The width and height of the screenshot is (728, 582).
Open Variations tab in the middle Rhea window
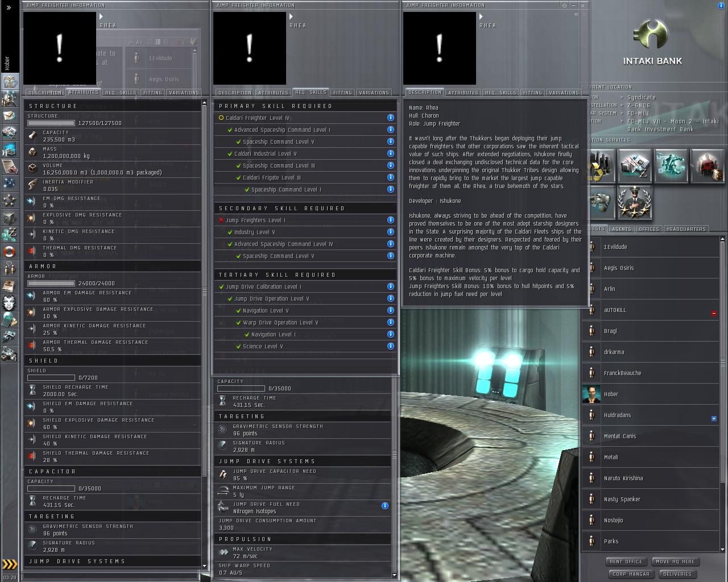(374, 93)
